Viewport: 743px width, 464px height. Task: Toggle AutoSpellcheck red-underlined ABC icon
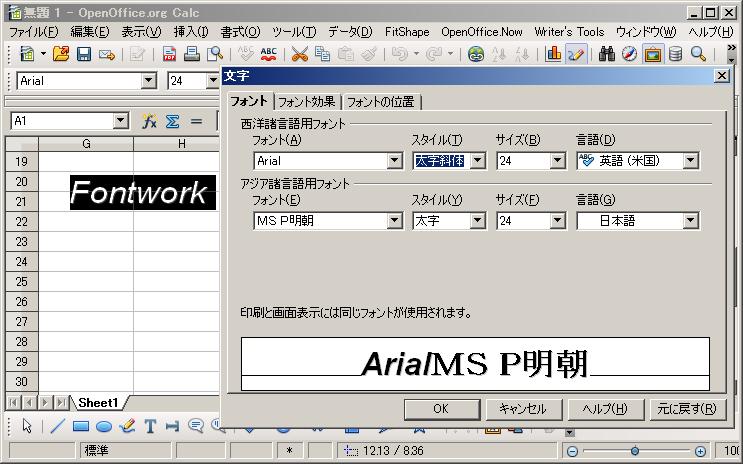click(269, 54)
